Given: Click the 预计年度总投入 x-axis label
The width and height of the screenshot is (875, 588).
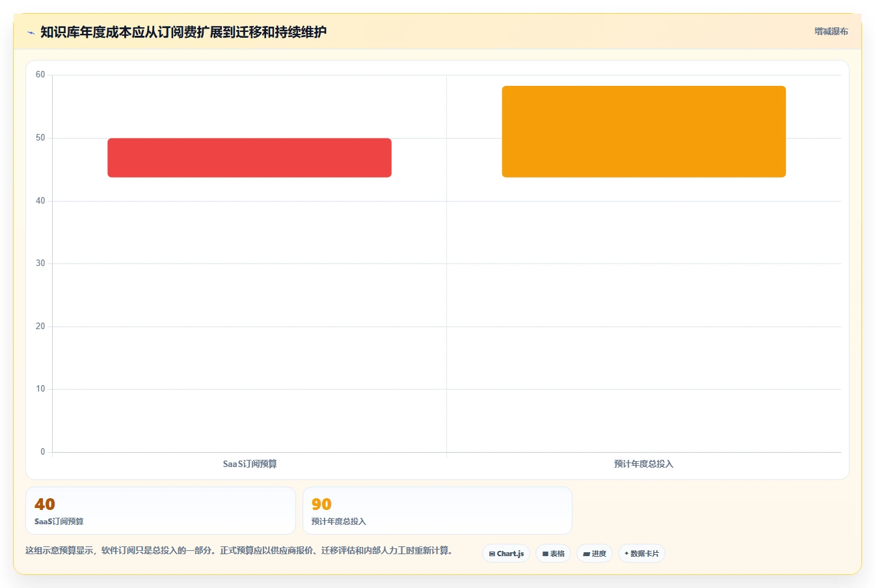Looking at the screenshot, I should pos(643,464).
